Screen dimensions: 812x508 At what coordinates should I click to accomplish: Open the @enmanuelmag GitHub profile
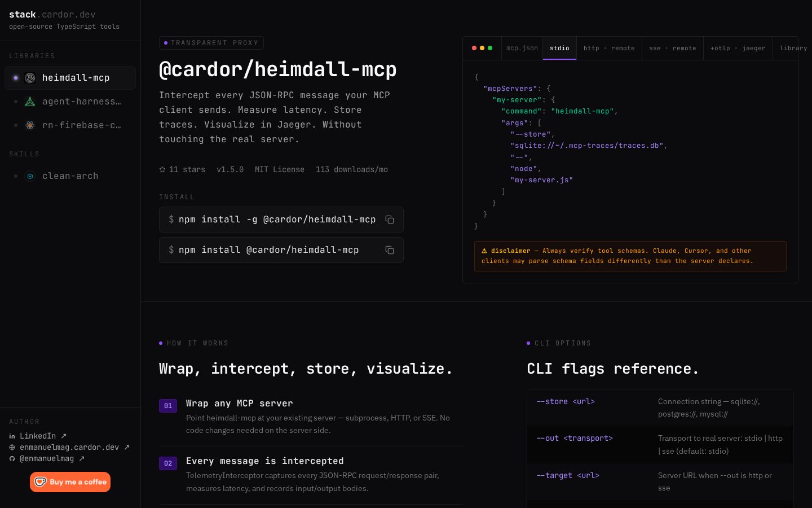47,459
